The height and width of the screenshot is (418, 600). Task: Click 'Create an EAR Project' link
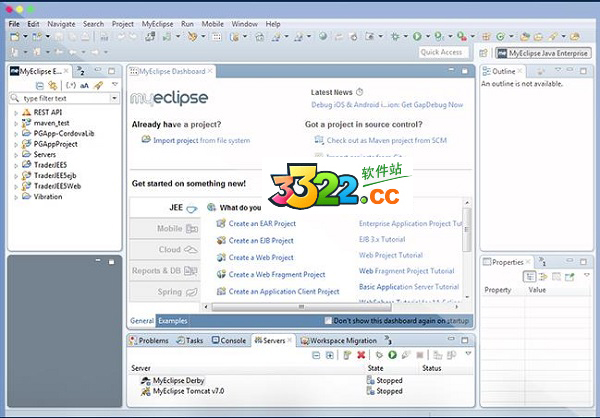click(262, 224)
